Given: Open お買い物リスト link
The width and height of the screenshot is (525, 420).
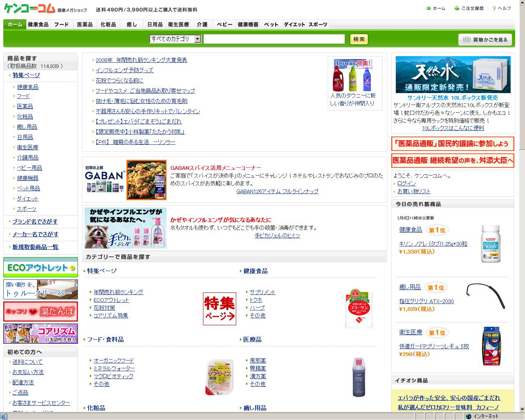Looking at the screenshot, I should (414, 191).
